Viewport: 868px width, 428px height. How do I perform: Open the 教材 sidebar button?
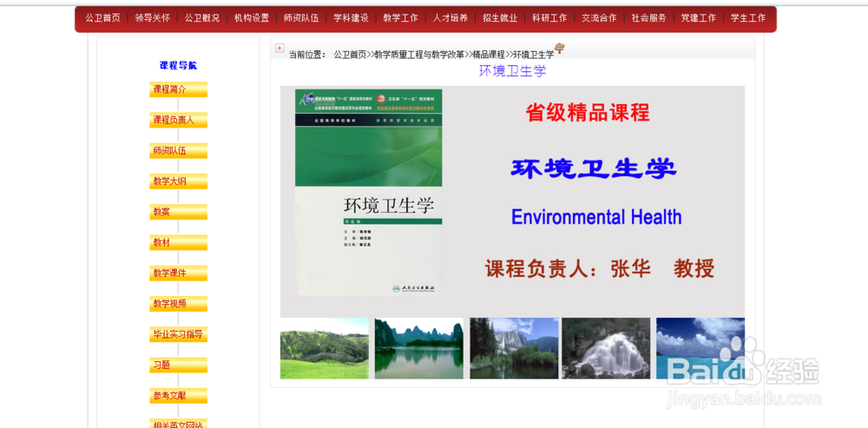point(178,242)
